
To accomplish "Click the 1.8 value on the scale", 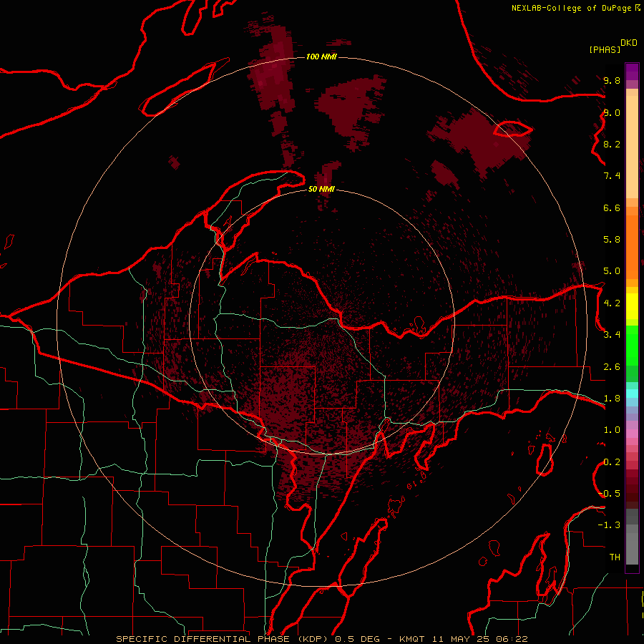I will click(612, 399).
